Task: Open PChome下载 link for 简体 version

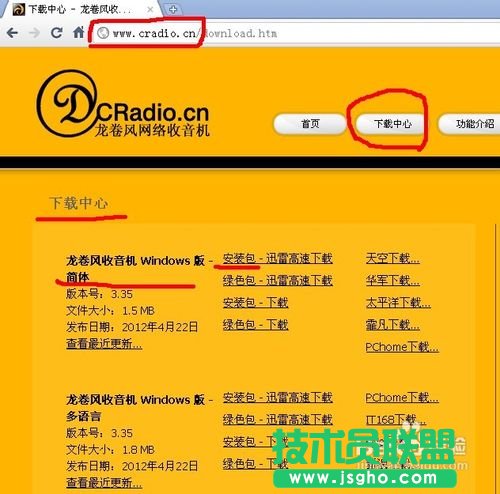Action: pyautogui.click(x=402, y=347)
